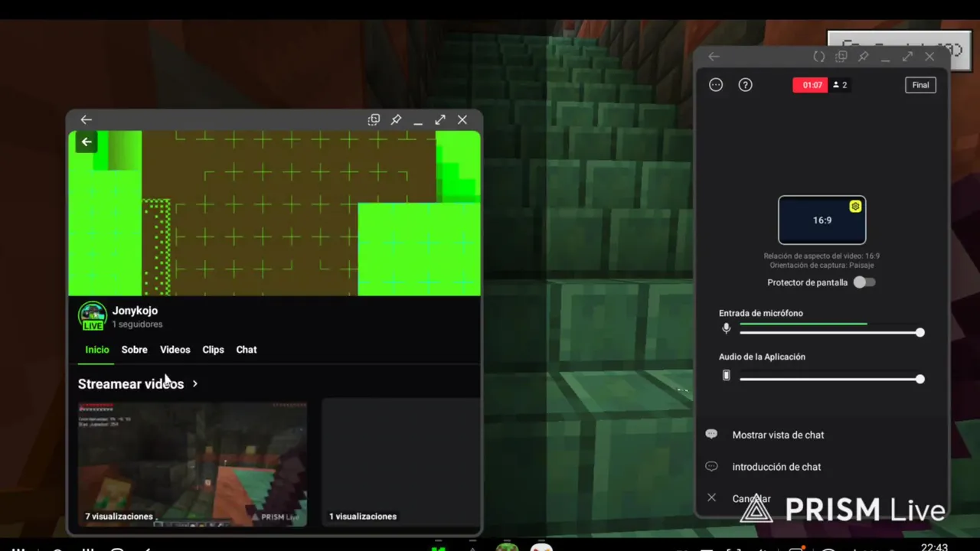Click the chat icon beside introducción de chat
This screenshot has width=980, height=551.
[711, 466]
